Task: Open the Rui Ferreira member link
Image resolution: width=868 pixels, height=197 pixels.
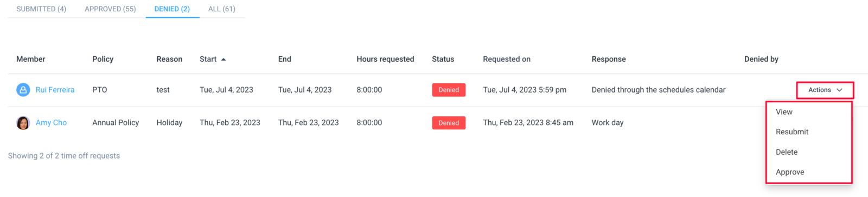Action: point(55,90)
